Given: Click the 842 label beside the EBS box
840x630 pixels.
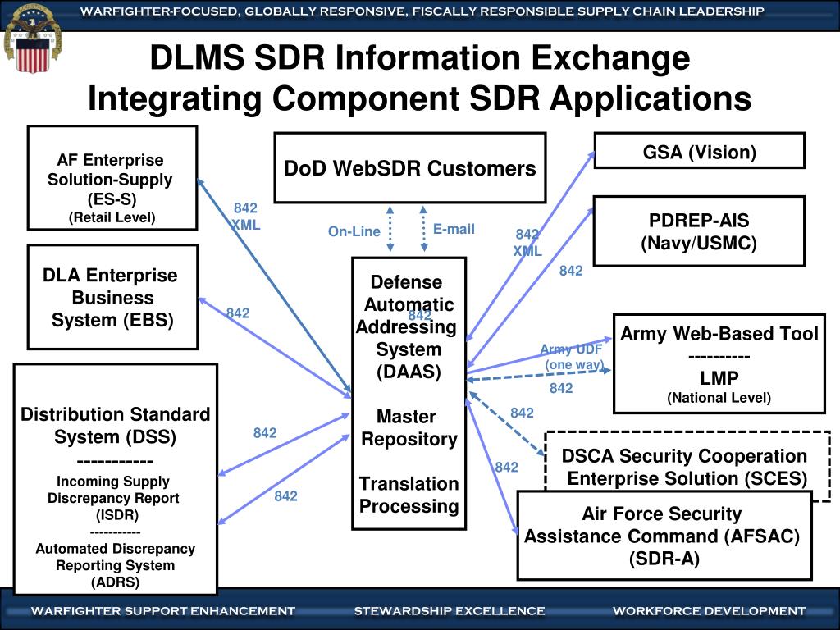Looking at the screenshot, I should [x=237, y=313].
